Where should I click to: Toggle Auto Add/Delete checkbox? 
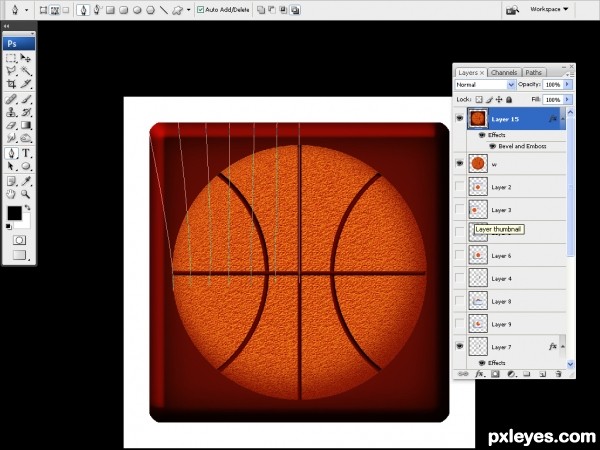[200, 10]
